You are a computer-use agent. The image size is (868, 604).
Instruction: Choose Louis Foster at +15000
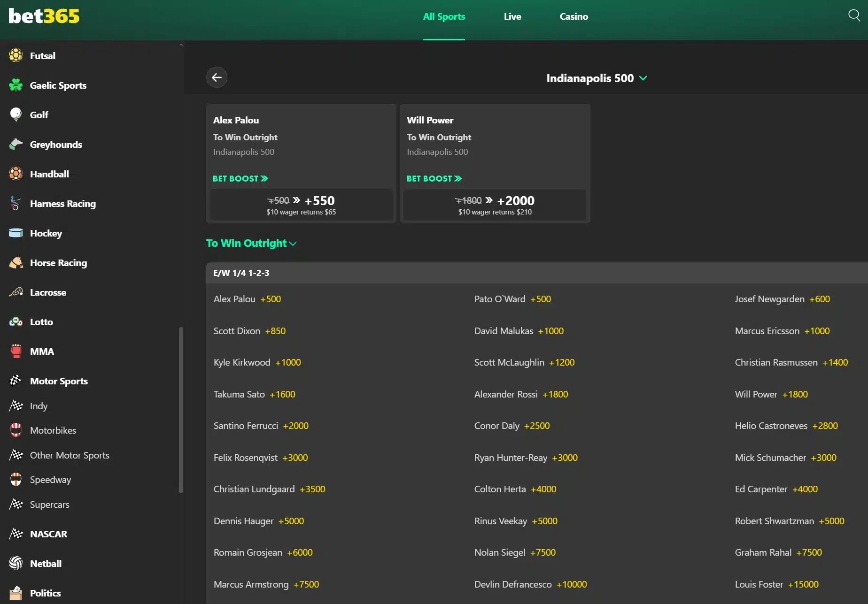pyautogui.click(x=776, y=584)
